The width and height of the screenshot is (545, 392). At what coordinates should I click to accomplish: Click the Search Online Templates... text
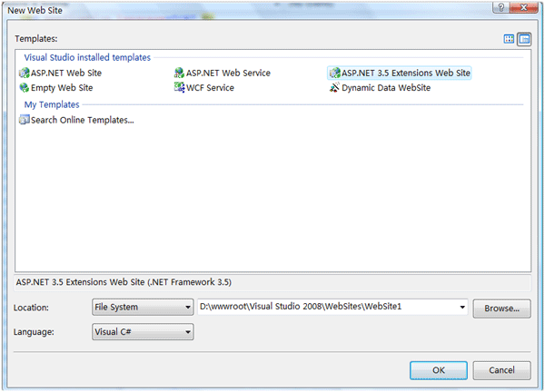pos(83,120)
